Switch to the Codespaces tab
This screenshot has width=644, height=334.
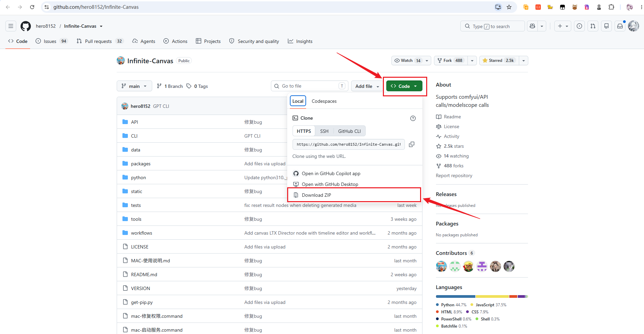pos(324,101)
